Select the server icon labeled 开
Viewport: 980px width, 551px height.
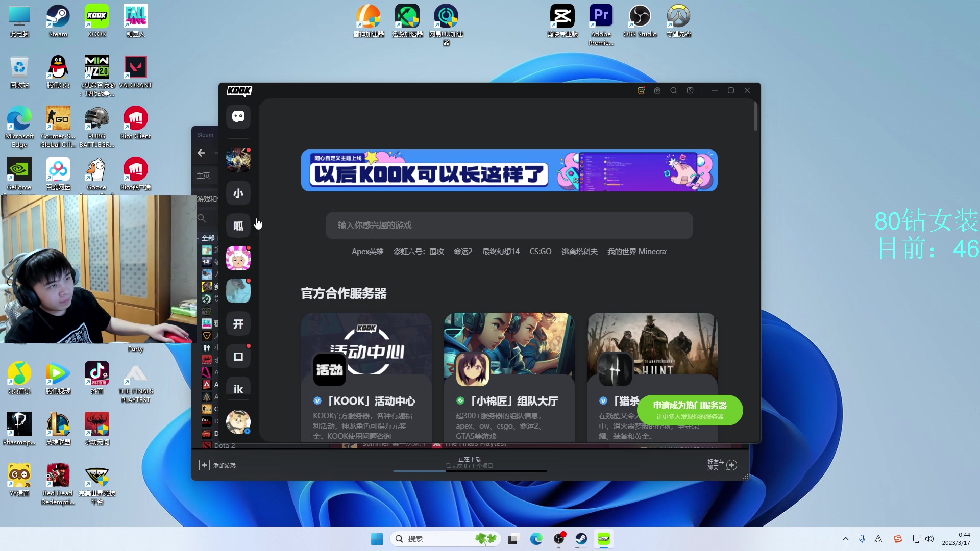coord(238,324)
